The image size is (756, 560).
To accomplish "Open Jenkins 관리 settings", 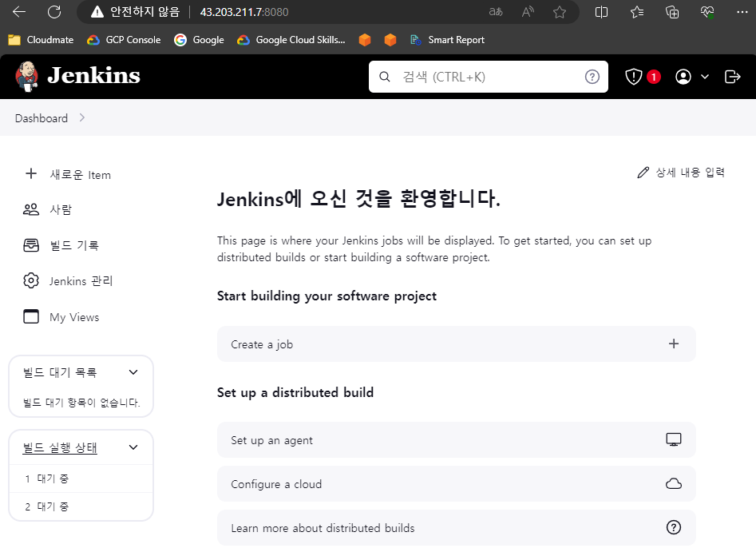I will 68,281.
